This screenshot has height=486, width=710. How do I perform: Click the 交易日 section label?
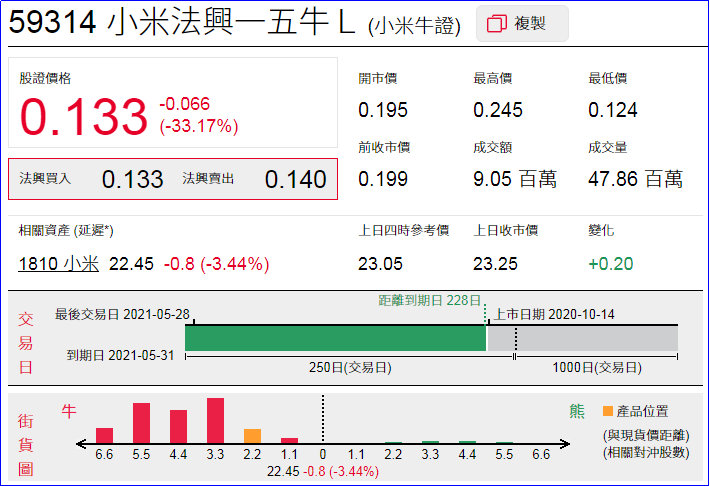coord(26,343)
